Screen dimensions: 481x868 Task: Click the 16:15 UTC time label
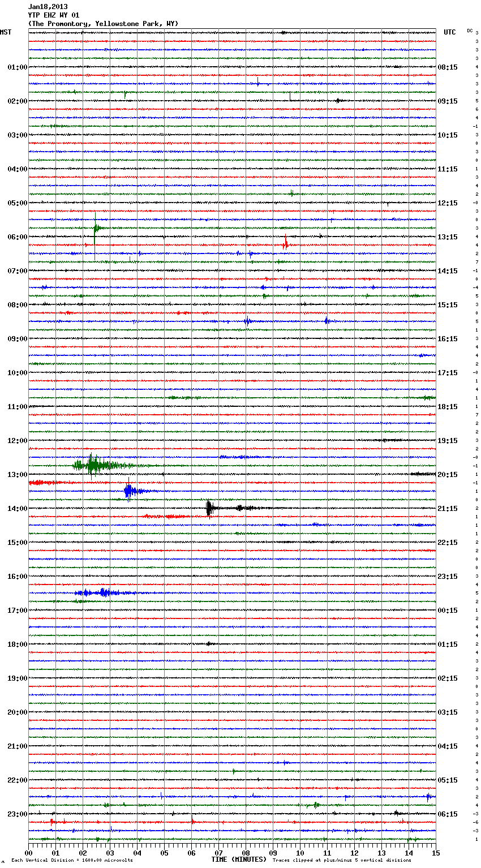point(448,339)
